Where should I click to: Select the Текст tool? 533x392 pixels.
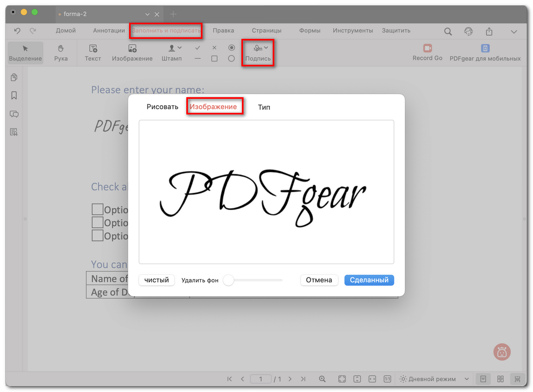(x=92, y=53)
